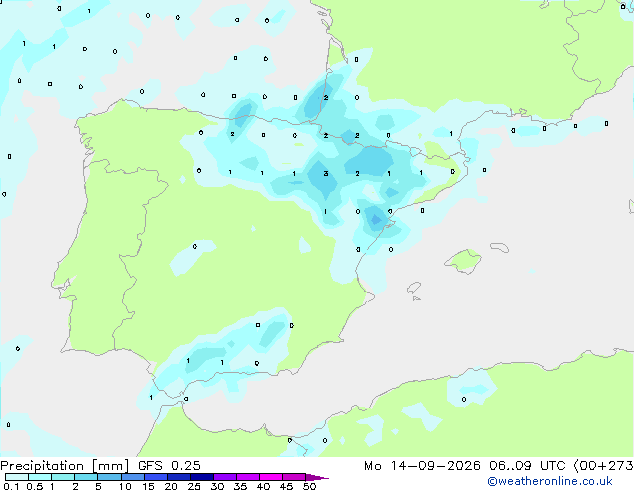Select the 30–35 mm purple legend swatch
Viewport: 634px width, 490px height.
[x=224, y=477]
